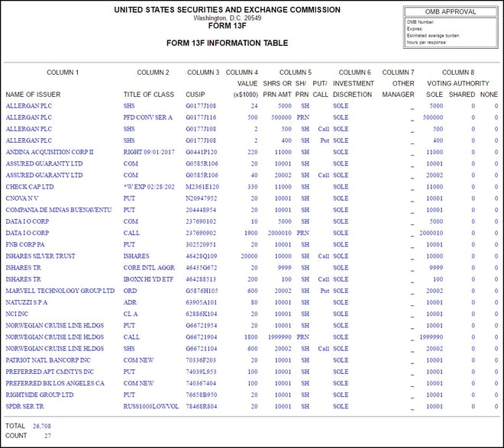
Task: Select CORE INTL AGGR class title
Action: point(149,268)
